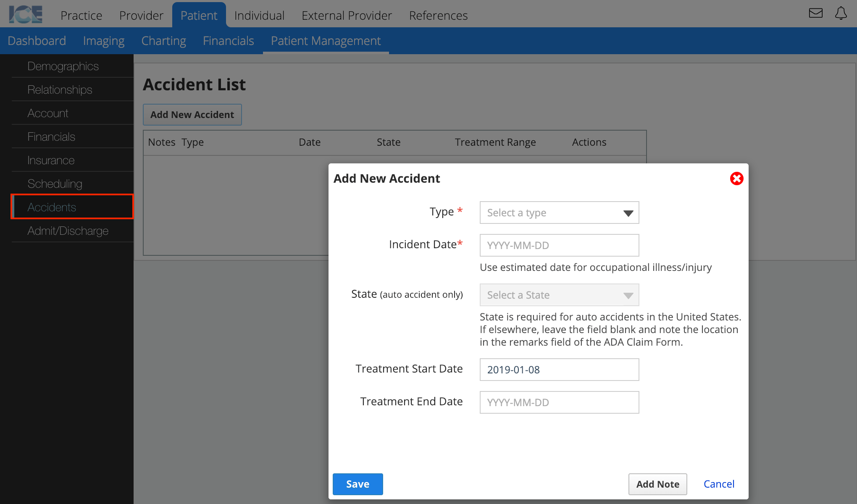857x504 pixels.
Task: Select the Patient Management subtab
Action: [x=326, y=41]
